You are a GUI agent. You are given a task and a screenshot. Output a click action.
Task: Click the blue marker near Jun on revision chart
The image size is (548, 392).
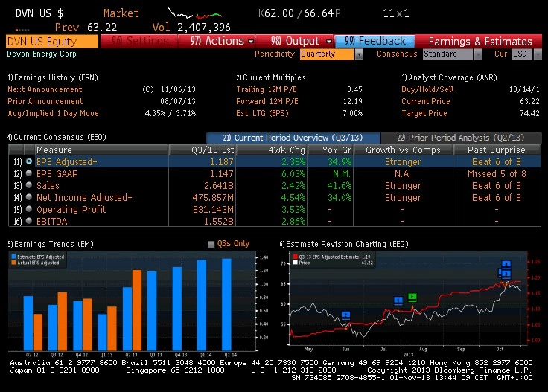coord(345,315)
